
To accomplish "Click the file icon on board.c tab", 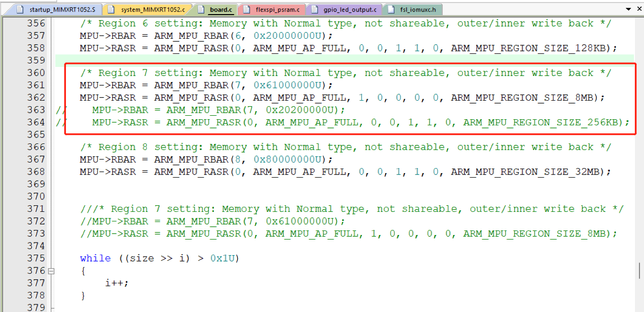I will [201, 10].
